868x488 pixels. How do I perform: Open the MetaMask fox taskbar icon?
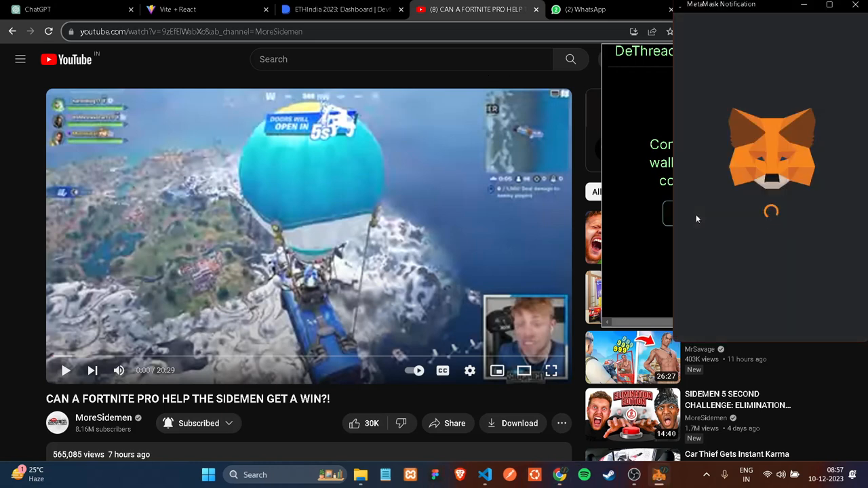pos(659,474)
